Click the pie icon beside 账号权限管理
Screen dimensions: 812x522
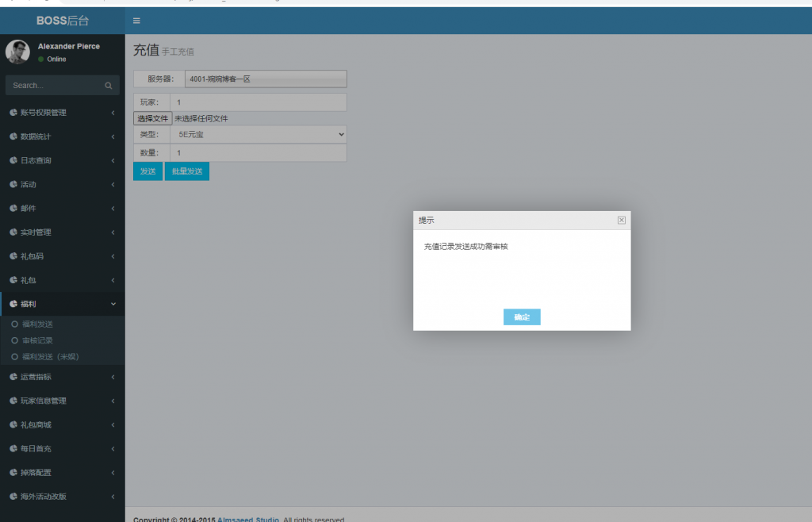[x=13, y=113]
